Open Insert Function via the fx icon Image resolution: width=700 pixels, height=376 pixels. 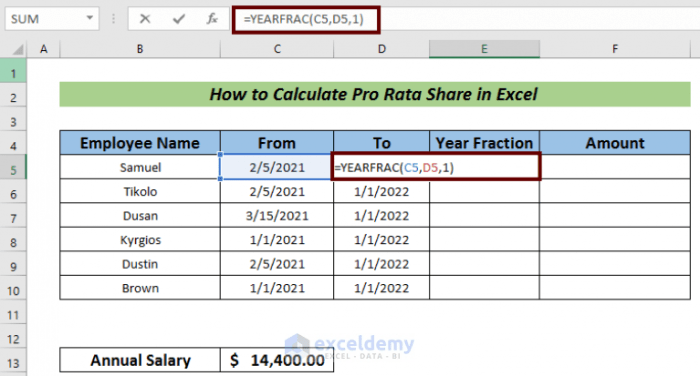pyautogui.click(x=212, y=19)
